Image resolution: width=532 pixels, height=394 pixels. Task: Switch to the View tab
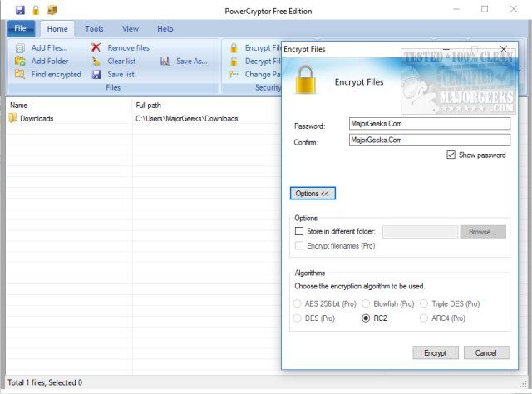tap(131, 29)
